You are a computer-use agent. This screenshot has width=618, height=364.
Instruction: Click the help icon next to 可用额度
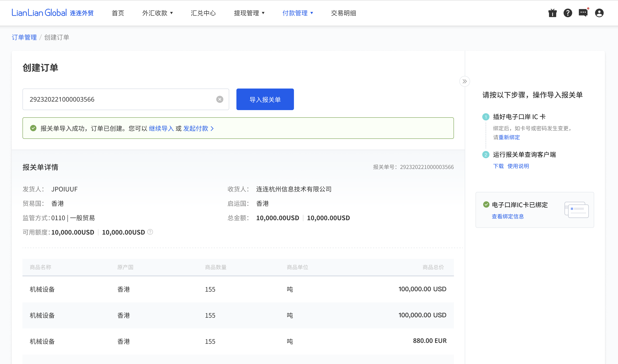[x=150, y=232]
